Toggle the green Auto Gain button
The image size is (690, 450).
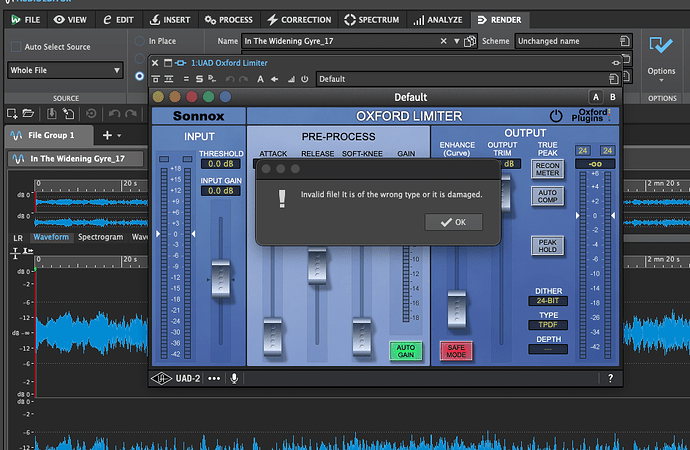406,351
